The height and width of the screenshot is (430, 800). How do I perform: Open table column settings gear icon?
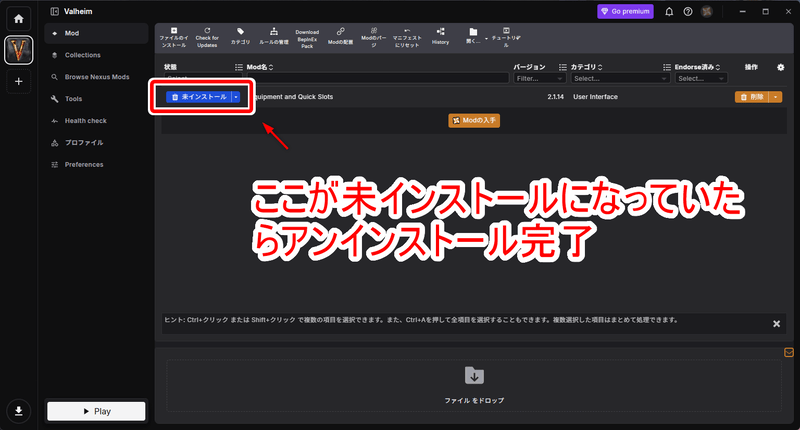point(780,67)
